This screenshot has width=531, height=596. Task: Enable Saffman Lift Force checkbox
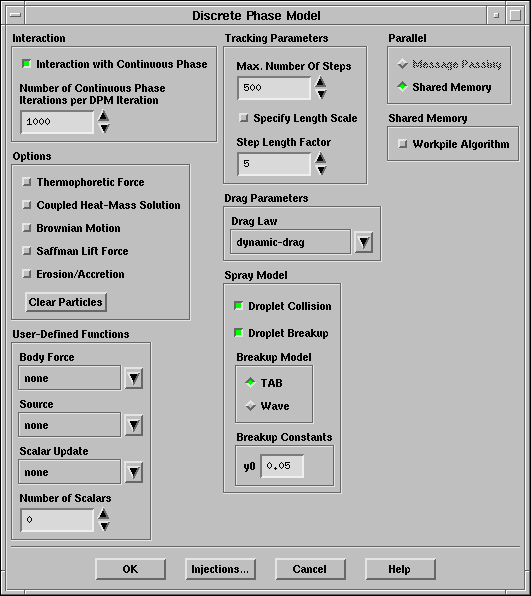coord(27,251)
